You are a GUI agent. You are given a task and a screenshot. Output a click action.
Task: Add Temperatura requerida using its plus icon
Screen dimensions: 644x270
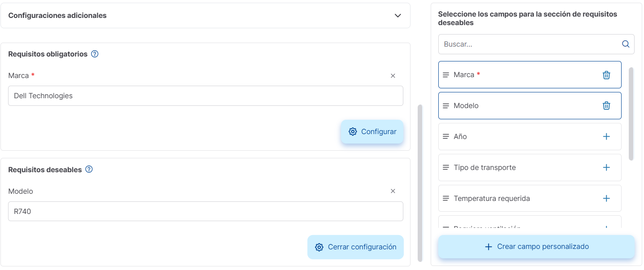click(606, 198)
